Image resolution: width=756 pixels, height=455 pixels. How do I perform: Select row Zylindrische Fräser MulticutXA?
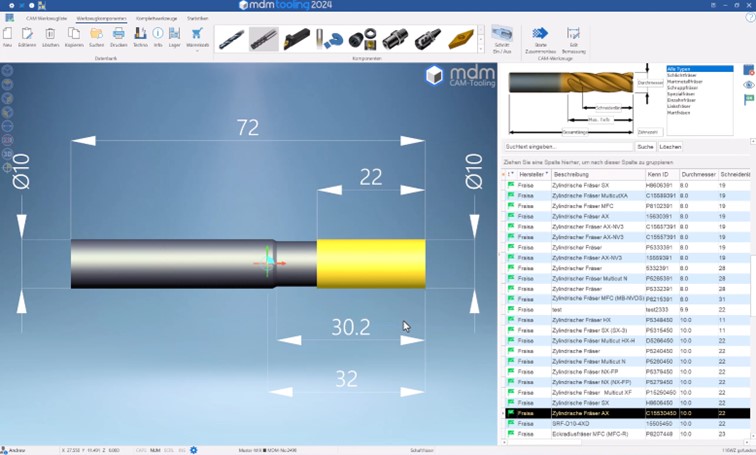pyautogui.click(x=628, y=196)
